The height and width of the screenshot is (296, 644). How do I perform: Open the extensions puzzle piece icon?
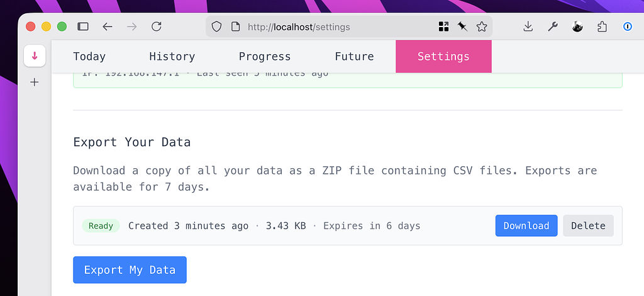tap(602, 26)
